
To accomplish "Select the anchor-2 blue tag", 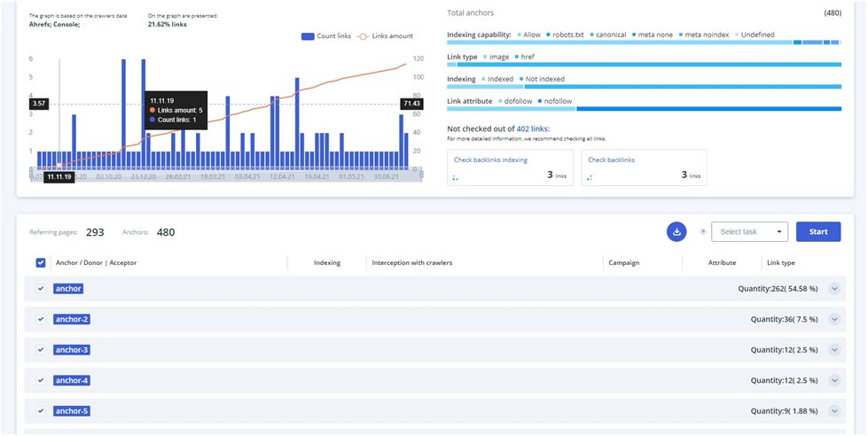I will point(71,319).
